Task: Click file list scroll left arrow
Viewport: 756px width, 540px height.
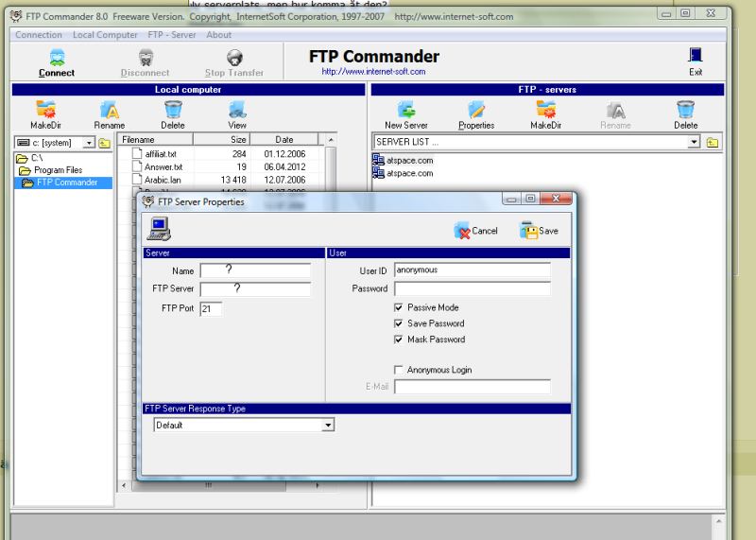Action: (124, 485)
